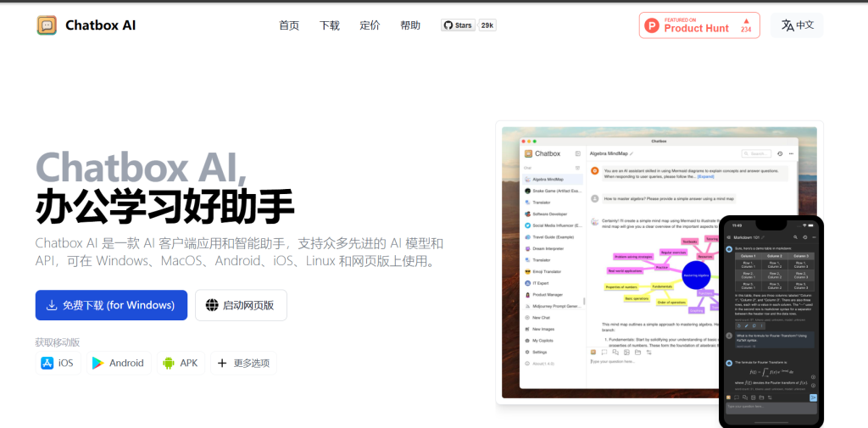Click the Android Google Play button
Viewport: 868px width, 428px height.
(119, 364)
